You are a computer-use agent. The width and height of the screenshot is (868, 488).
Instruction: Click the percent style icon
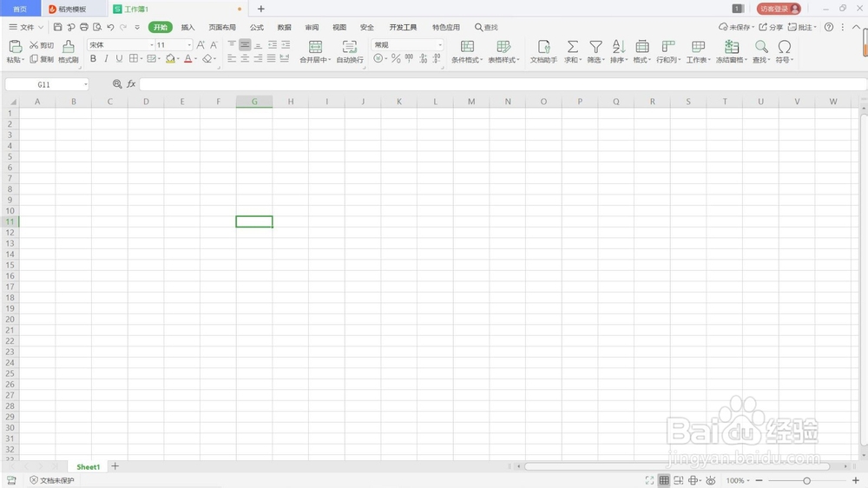click(396, 58)
